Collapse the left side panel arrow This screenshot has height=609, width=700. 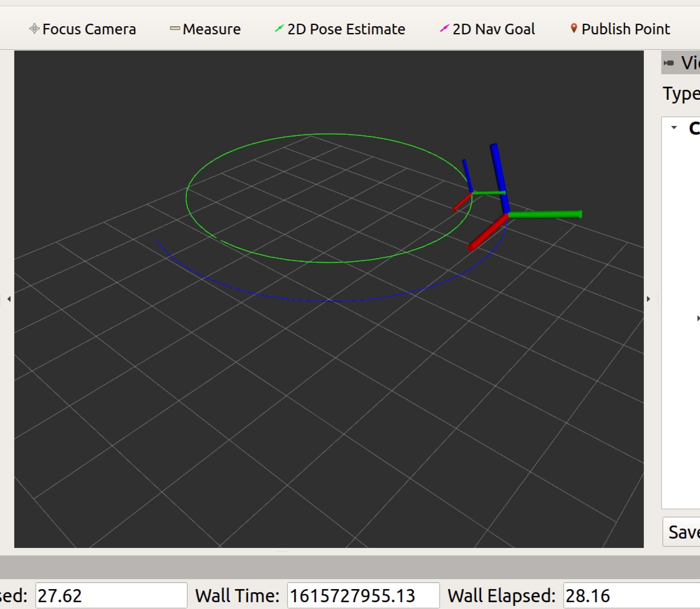click(x=9, y=299)
